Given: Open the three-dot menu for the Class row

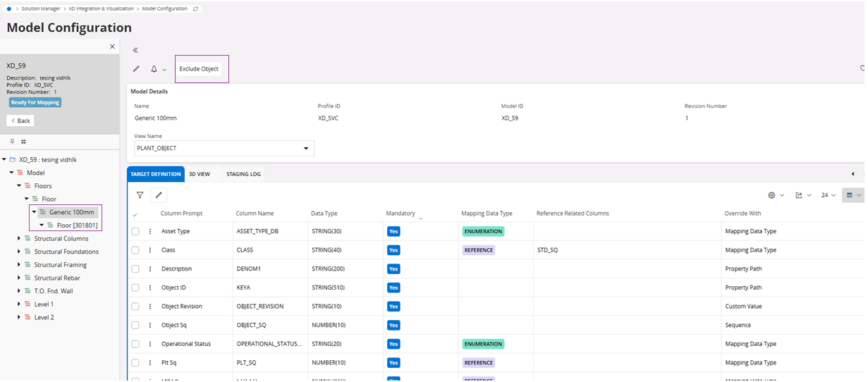Looking at the screenshot, I should 150,250.
